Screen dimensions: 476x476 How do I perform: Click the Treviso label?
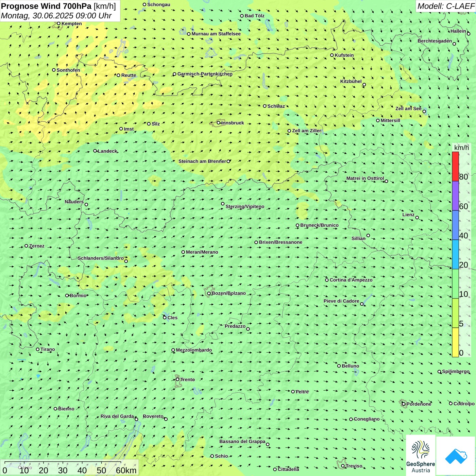coord(354,466)
